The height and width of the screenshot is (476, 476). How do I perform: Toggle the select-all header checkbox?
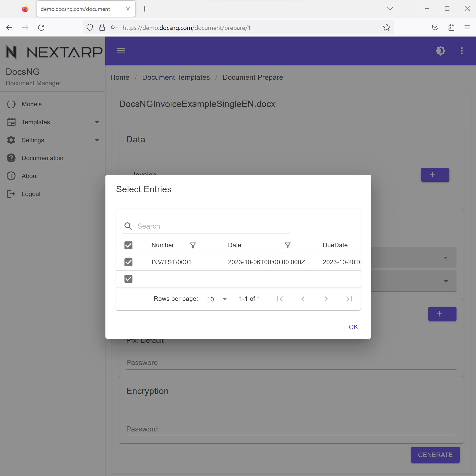pyautogui.click(x=128, y=245)
